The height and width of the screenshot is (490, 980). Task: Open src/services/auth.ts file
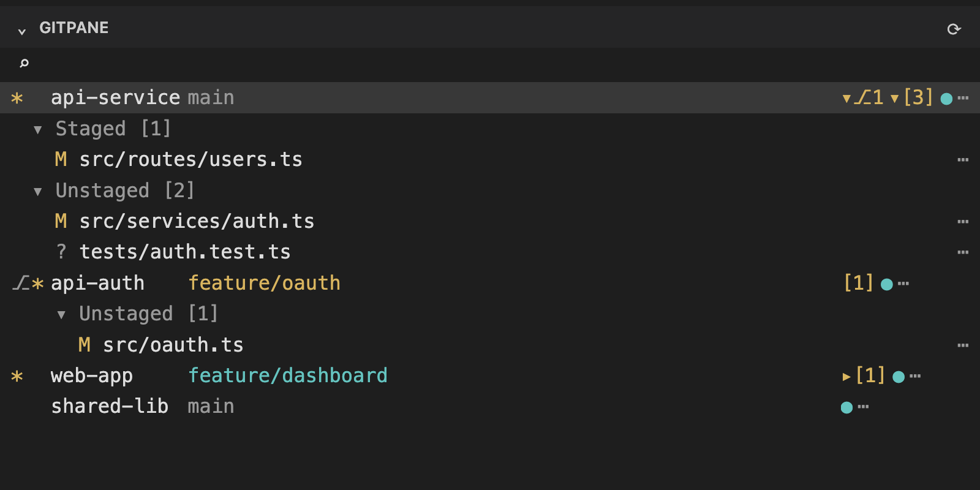click(197, 221)
